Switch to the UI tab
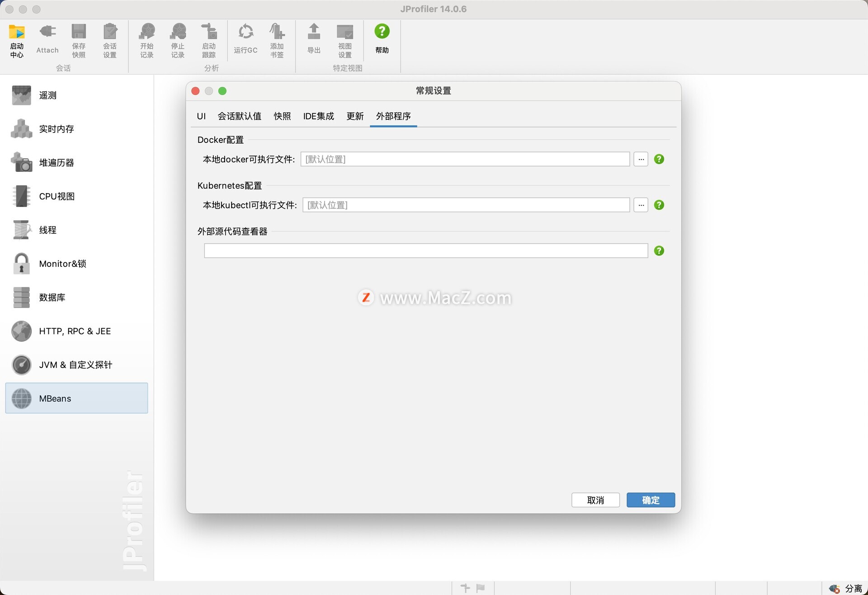 click(x=201, y=116)
